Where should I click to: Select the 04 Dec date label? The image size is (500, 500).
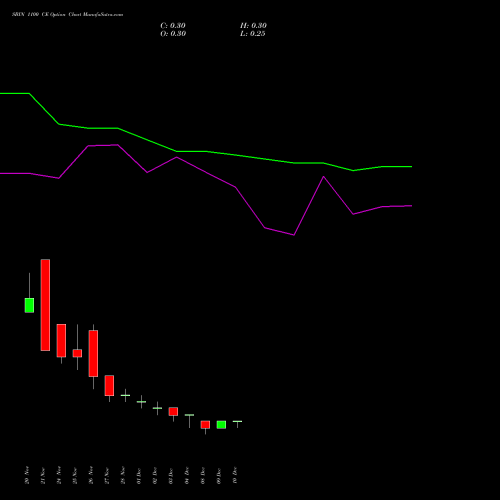[187, 475]
